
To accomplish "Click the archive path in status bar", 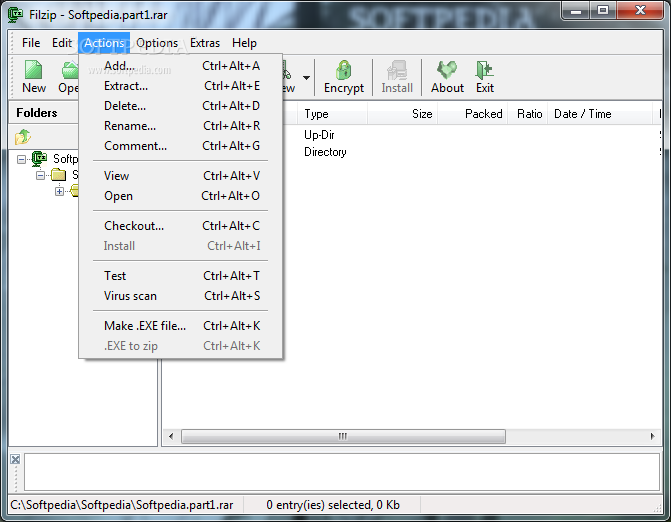I will click(122, 505).
